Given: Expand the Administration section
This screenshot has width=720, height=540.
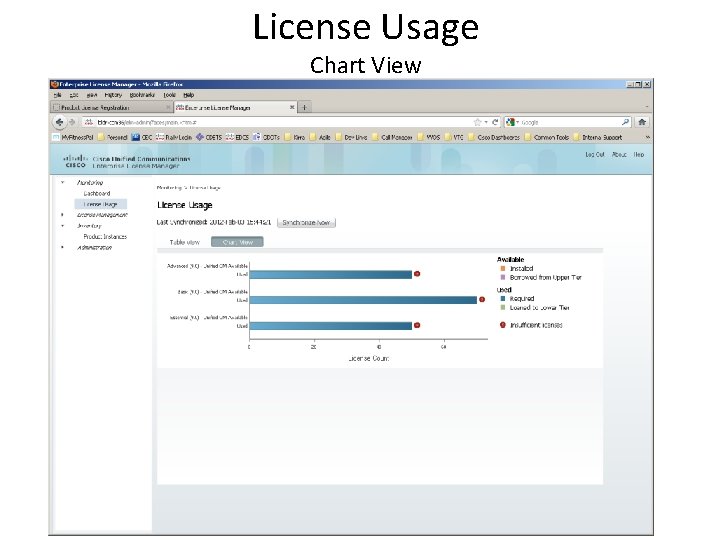Looking at the screenshot, I should [x=62, y=247].
